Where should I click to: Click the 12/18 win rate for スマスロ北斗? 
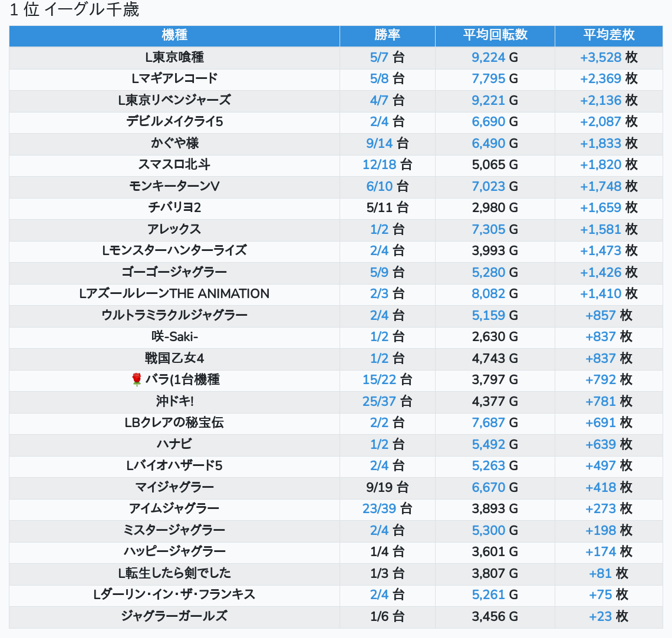click(x=380, y=165)
